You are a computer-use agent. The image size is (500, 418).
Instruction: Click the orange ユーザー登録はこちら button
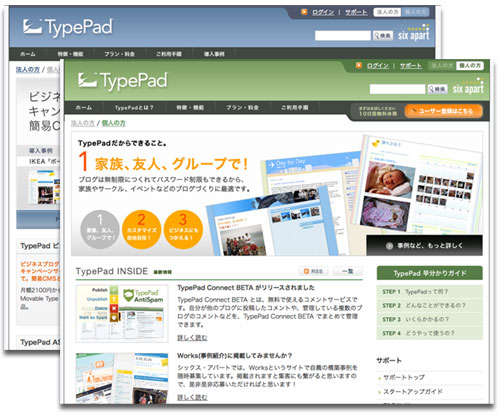[444, 111]
